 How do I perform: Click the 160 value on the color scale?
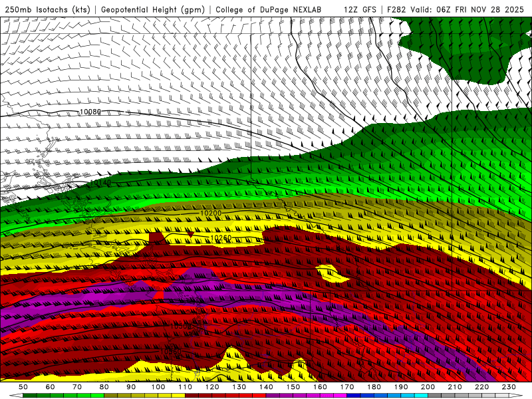(321, 387)
